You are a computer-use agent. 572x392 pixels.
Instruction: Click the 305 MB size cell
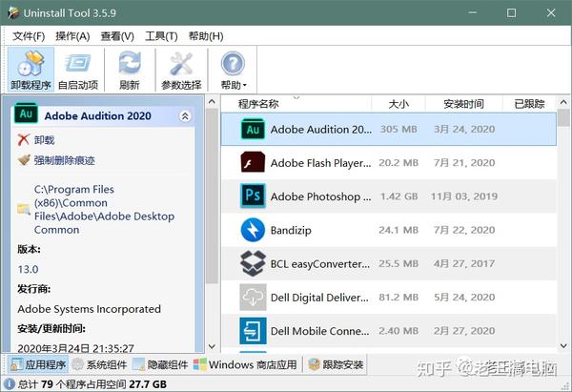pos(398,129)
